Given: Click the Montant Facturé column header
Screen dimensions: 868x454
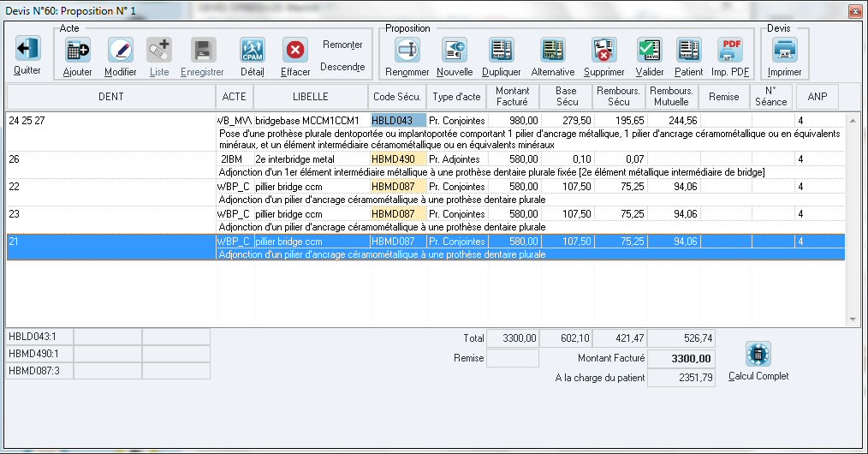Looking at the screenshot, I should coord(513,97).
